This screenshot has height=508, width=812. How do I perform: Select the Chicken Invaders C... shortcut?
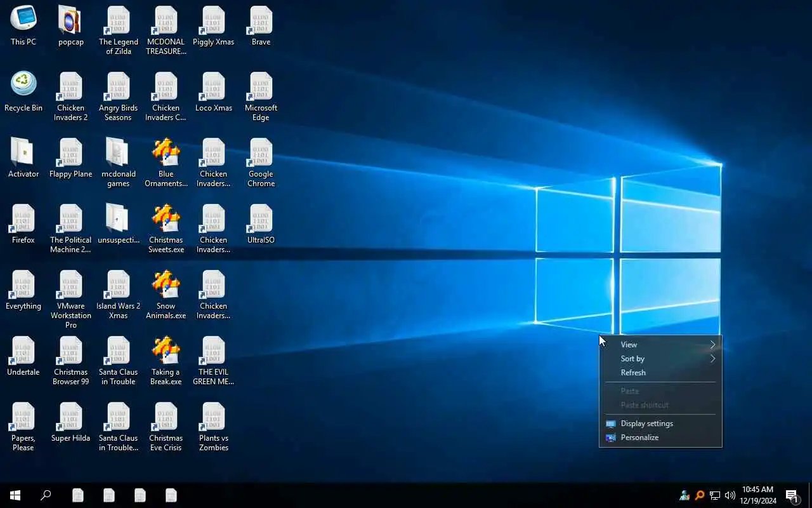point(166,97)
